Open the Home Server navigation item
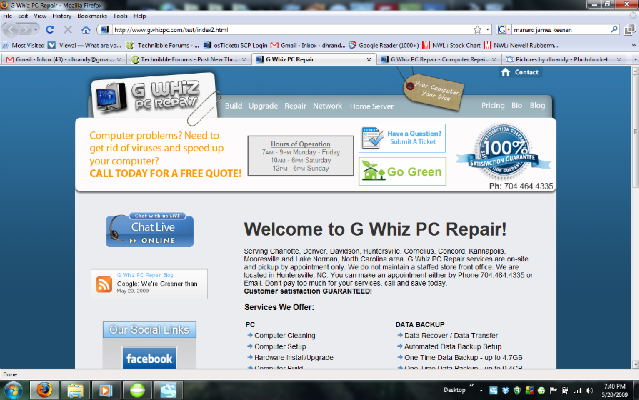 pos(371,106)
